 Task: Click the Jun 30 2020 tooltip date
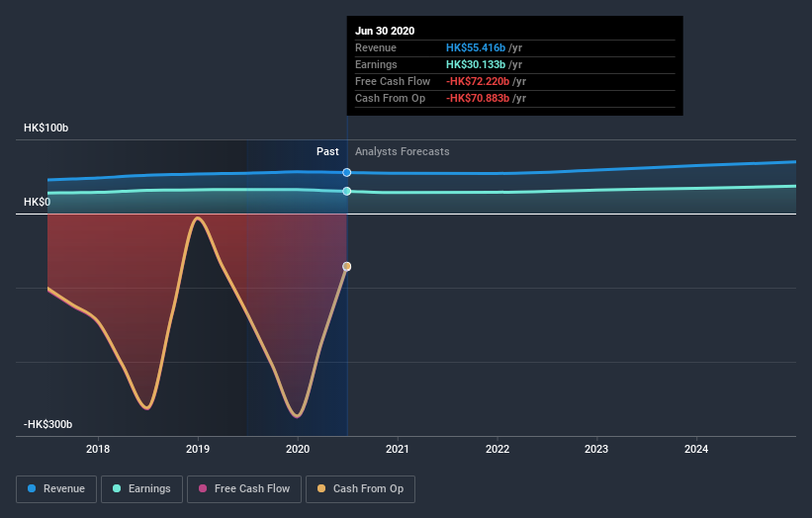pos(385,31)
